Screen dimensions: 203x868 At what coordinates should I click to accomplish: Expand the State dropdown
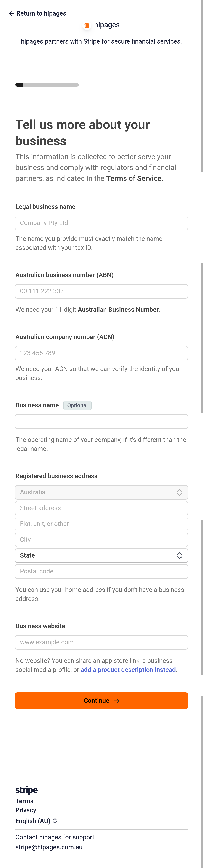tap(101, 556)
